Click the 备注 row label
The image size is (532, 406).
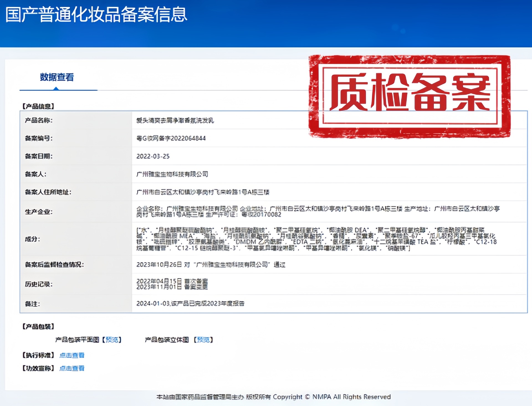pyautogui.click(x=32, y=304)
